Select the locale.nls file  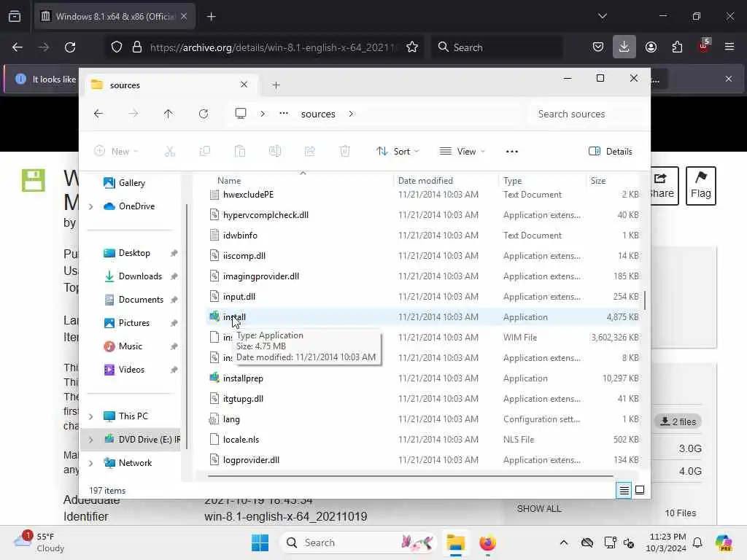click(x=424, y=440)
